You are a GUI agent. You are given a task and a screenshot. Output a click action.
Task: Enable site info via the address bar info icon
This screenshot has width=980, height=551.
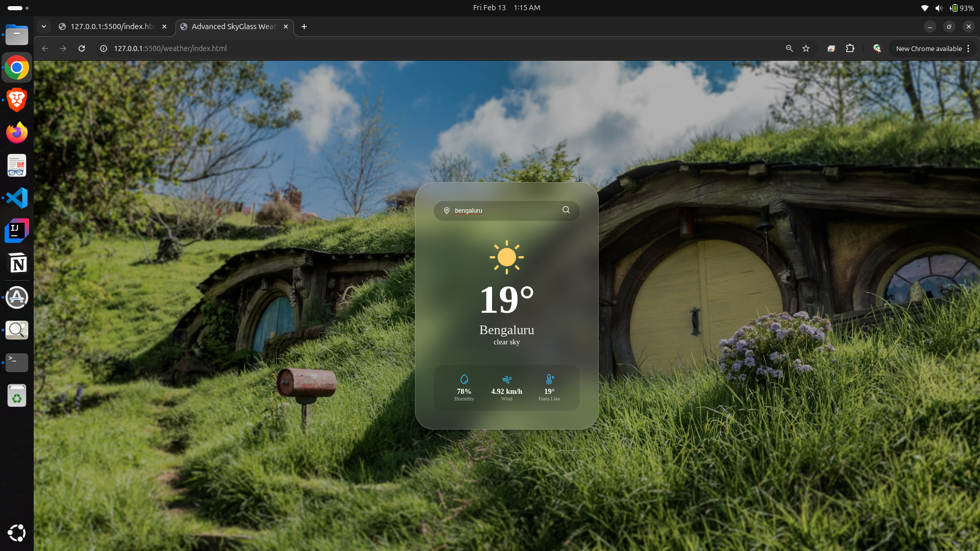[x=103, y=48]
